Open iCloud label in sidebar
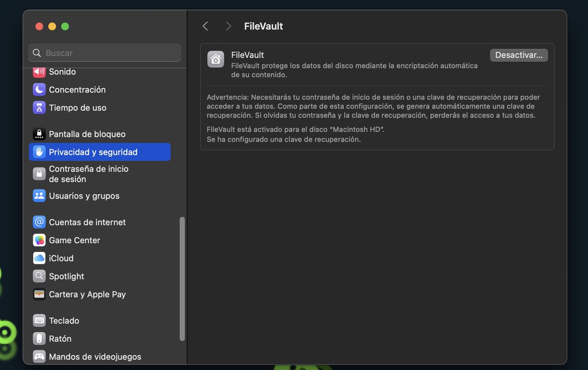 61,258
